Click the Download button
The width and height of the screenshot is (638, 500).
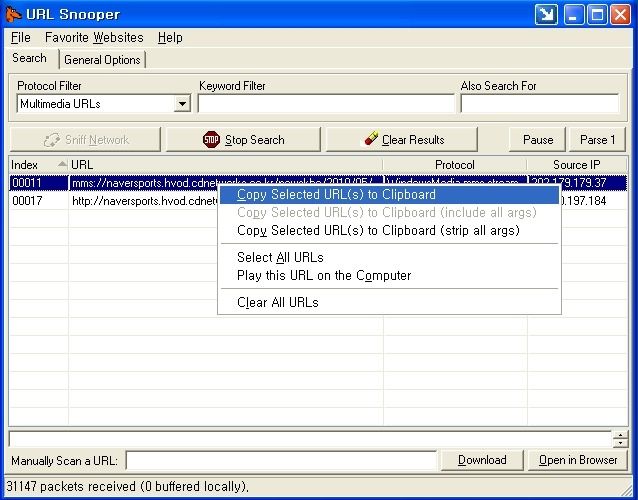click(x=482, y=460)
